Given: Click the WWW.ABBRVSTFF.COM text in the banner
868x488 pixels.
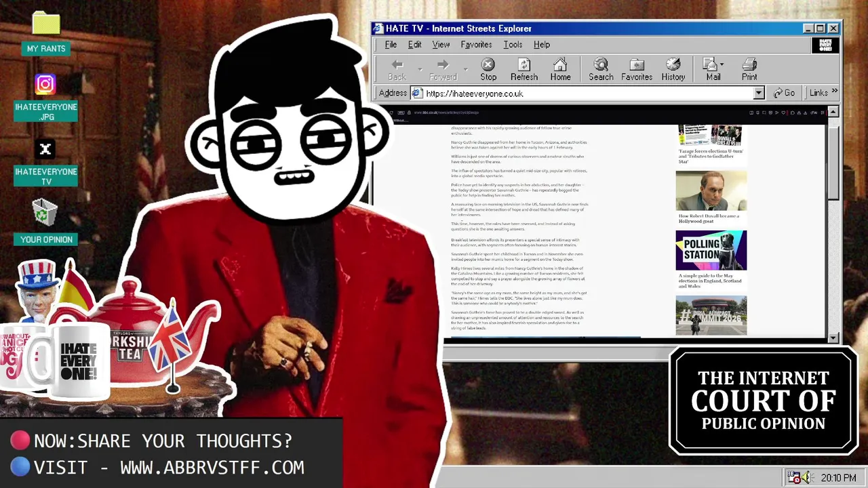Looking at the screenshot, I should tap(212, 468).
